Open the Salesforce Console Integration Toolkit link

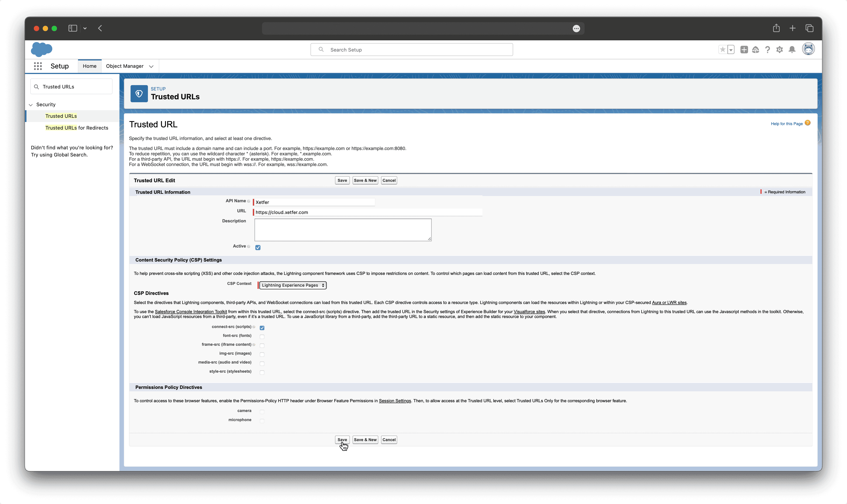coord(191,311)
